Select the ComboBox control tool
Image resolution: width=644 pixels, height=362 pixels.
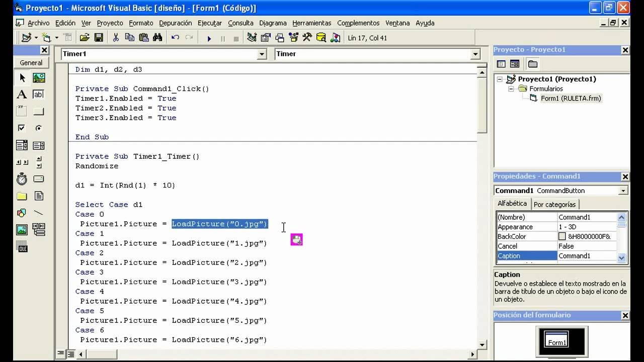tap(22, 145)
